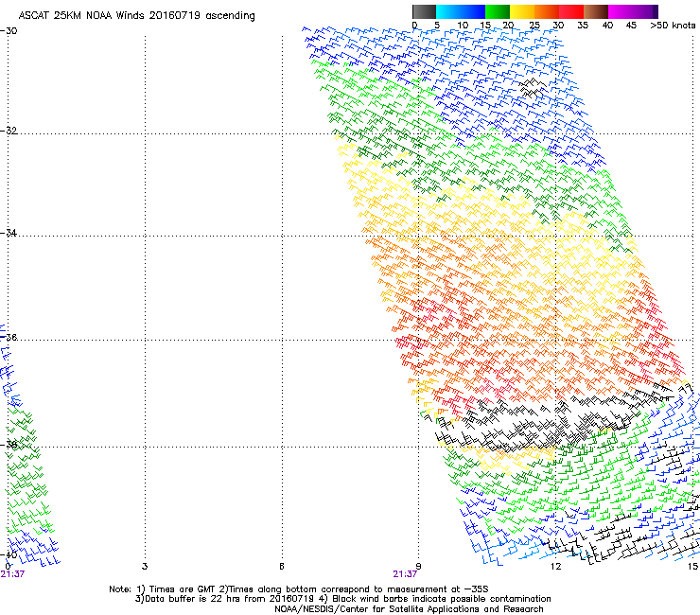Click the longitude label '15' on bottom axis
The width and height of the screenshot is (700, 615).
(x=692, y=567)
